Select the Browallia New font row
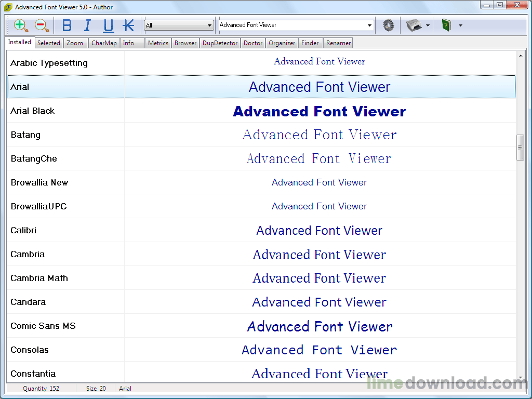The width and height of the screenshot is (532, 399). point(261,182)
